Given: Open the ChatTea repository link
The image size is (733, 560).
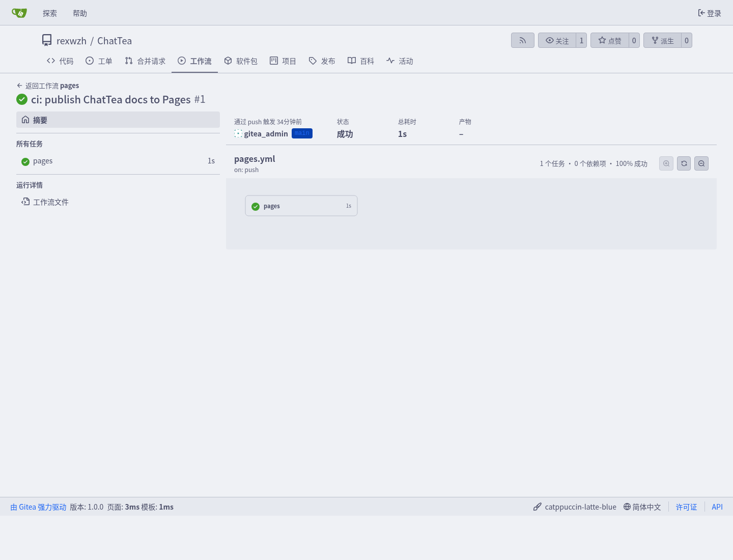Looking at the screenshot, I should point(115,41).
